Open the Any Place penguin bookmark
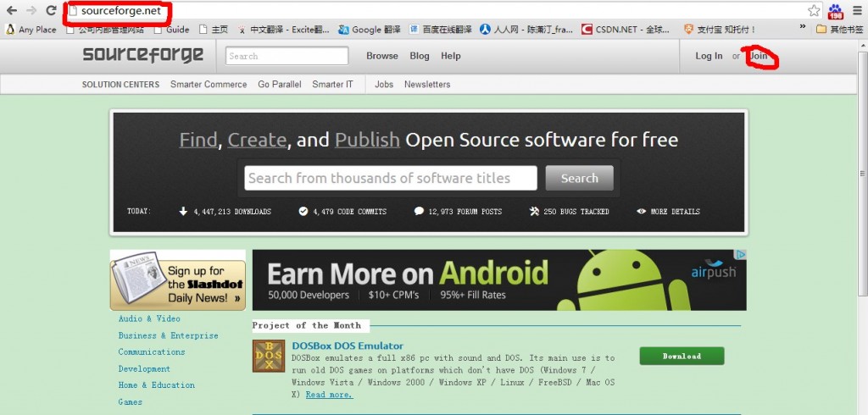Screen dimensions: 868x415 pyautogui.click(x=31, y=30)
